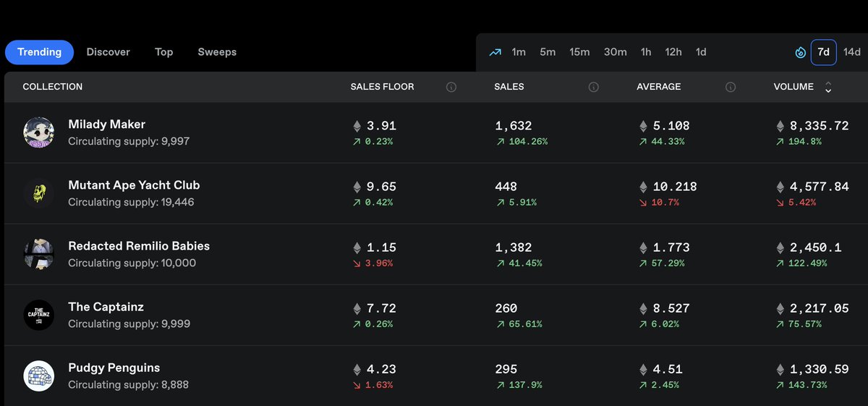
Task: Open the Pudgy Penguins collection
Action: click(114, 368)
